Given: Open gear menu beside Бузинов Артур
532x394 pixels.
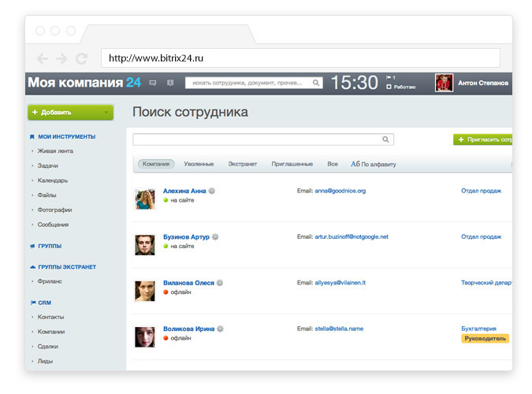Looking at the screenshot, I should (x=215, y=236).
